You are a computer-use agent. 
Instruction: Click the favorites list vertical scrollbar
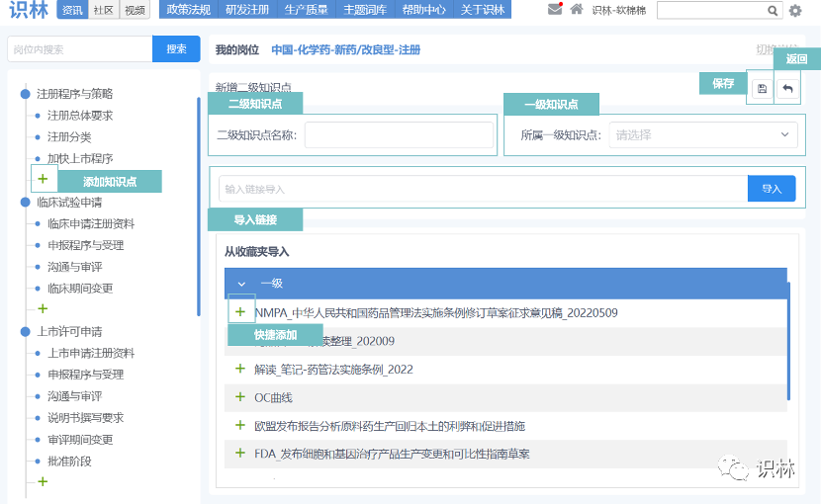[x=788, y=336]
